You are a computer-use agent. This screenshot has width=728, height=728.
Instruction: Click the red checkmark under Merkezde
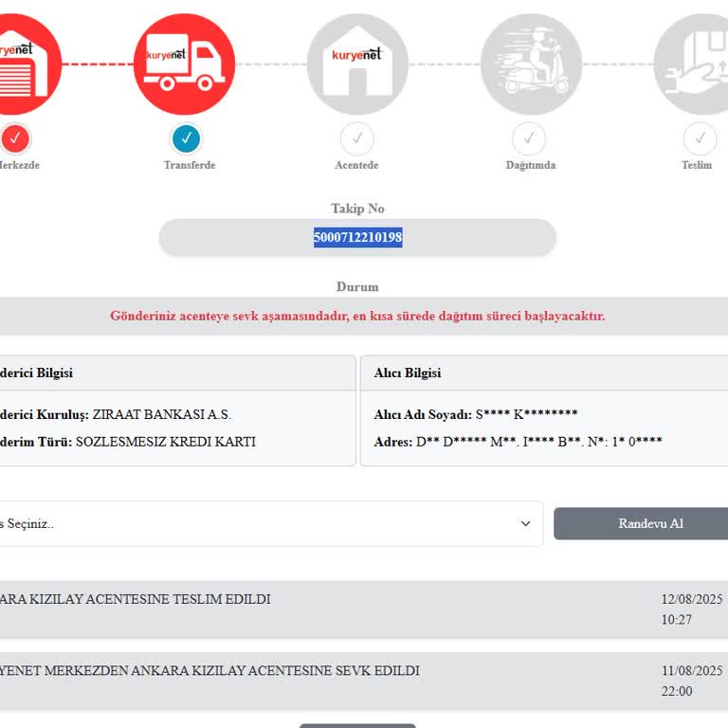(15, 138)
